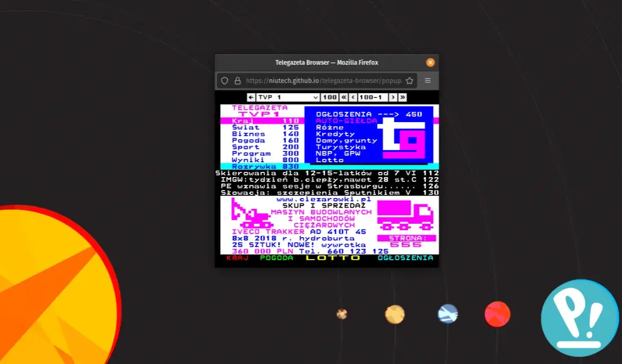Click the padlock site security icon

click(237, 81)
